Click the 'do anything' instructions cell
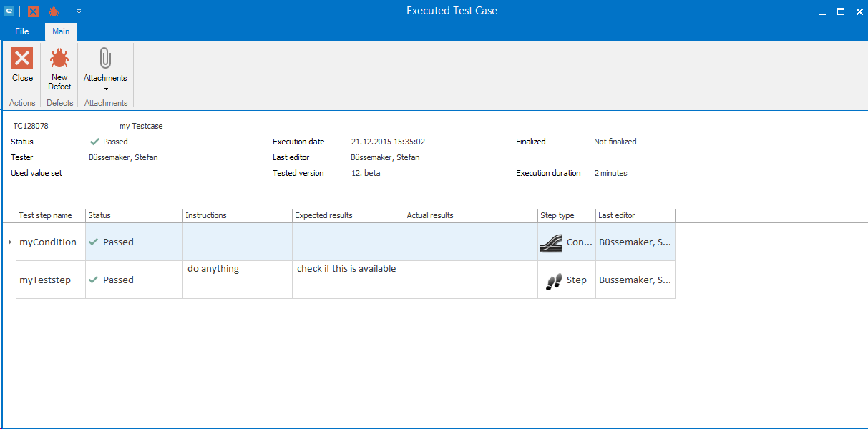The width and height of the screenshot is (868, 429). pos(214,269)
